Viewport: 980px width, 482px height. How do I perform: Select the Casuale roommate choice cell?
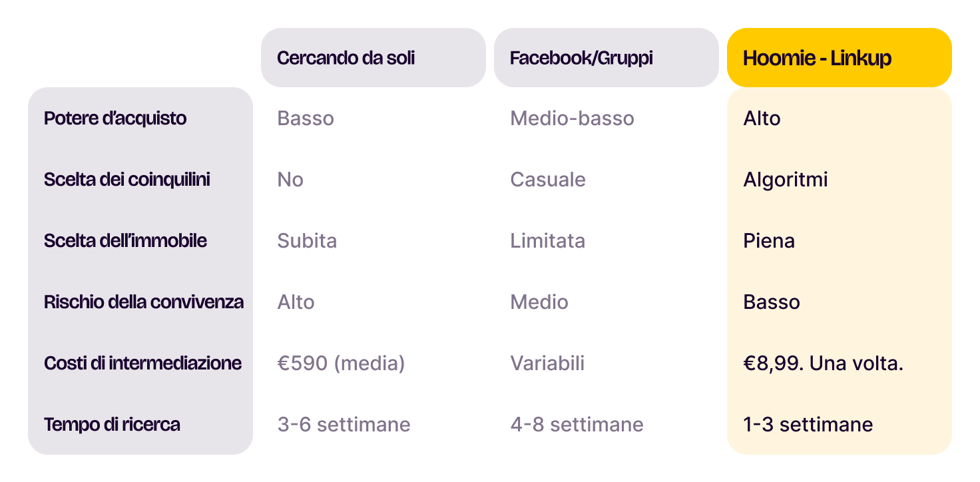[548, 180]
